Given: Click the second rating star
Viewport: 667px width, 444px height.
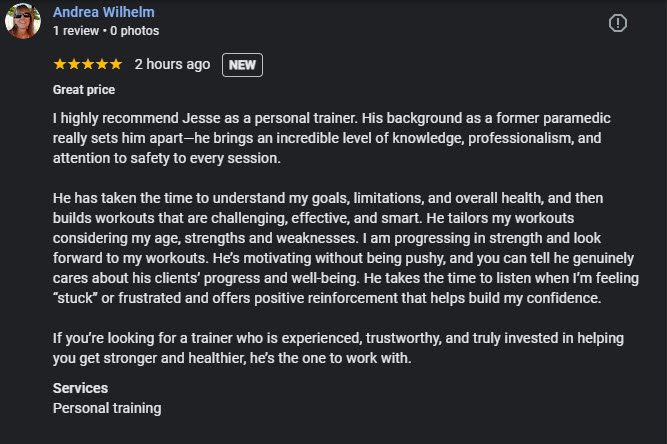Looking at the screenshot, I should pos(73,64).
